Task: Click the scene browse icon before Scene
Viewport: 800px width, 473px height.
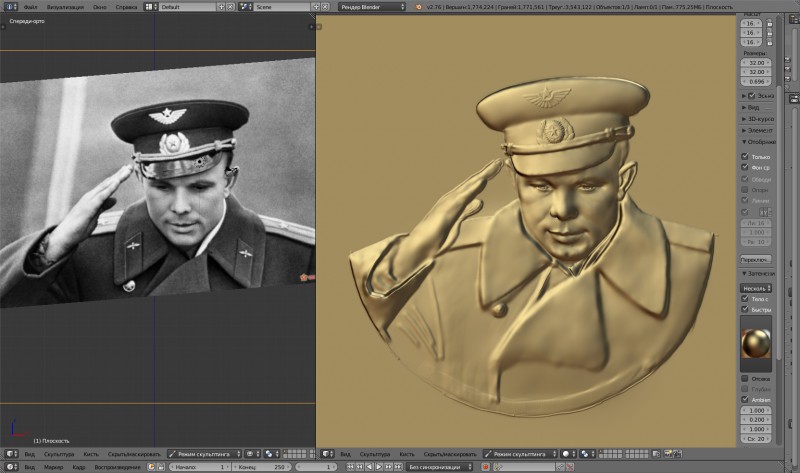Action: [245, 7]
